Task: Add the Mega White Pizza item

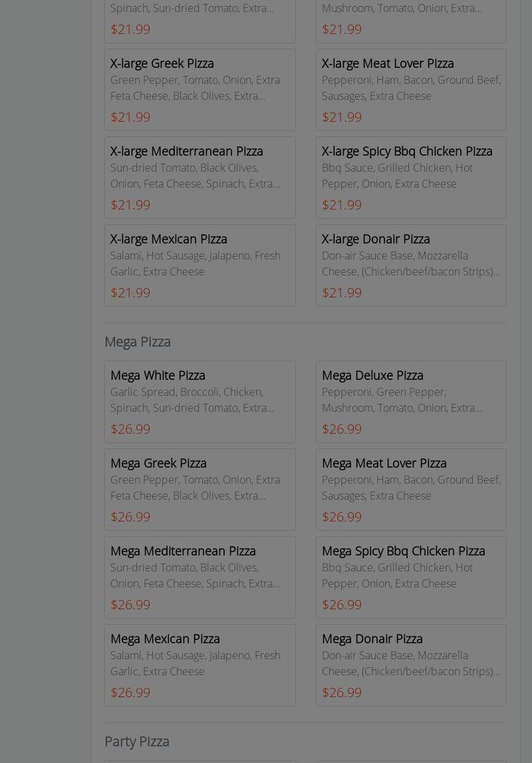Action: pos(199,402)
